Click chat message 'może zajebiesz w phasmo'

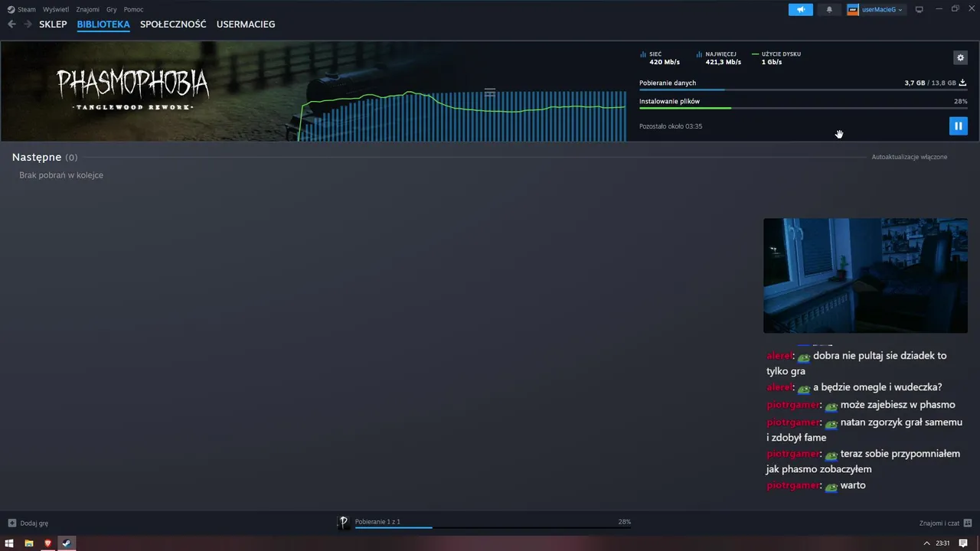(x=898, y=404)
